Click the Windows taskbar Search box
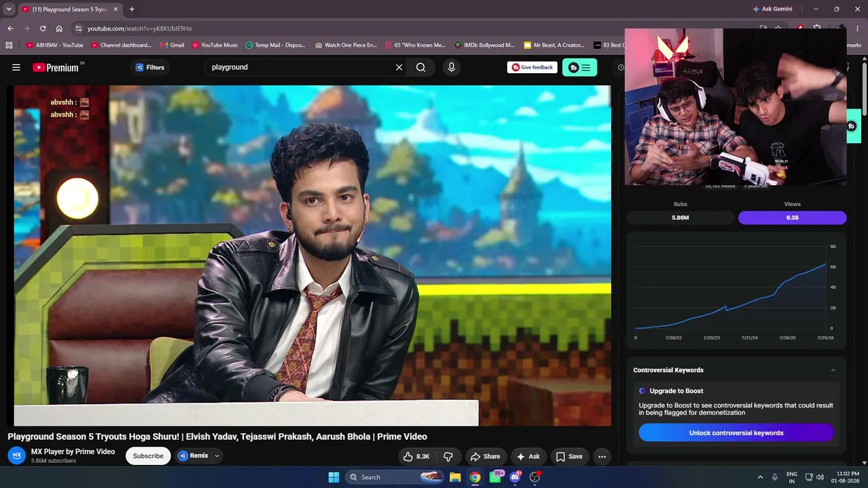868x488 pixels. pyautogui.click(x=395, y=477)
